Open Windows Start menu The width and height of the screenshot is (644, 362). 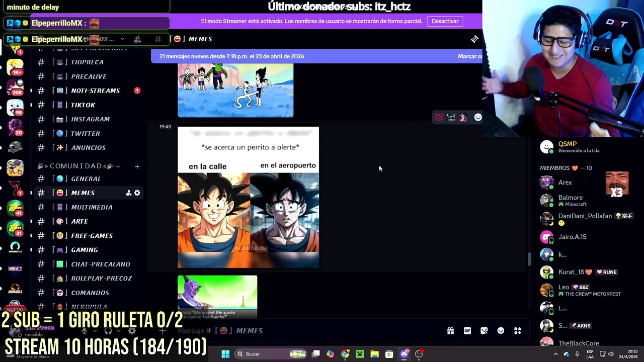(225, 354)
